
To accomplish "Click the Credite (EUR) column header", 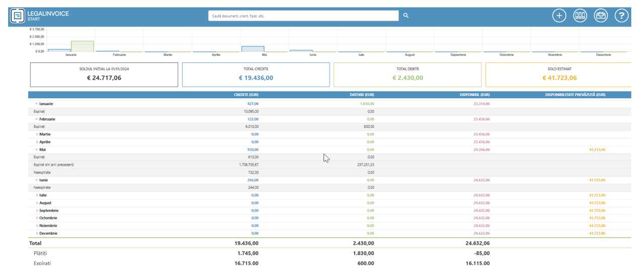I will [x=246, y=95].
